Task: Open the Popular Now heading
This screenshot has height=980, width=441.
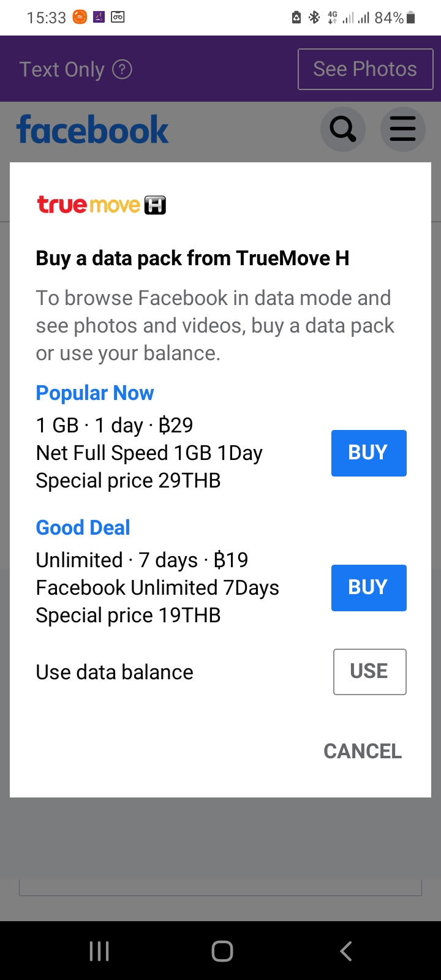Action: click(x=95, y=393)
